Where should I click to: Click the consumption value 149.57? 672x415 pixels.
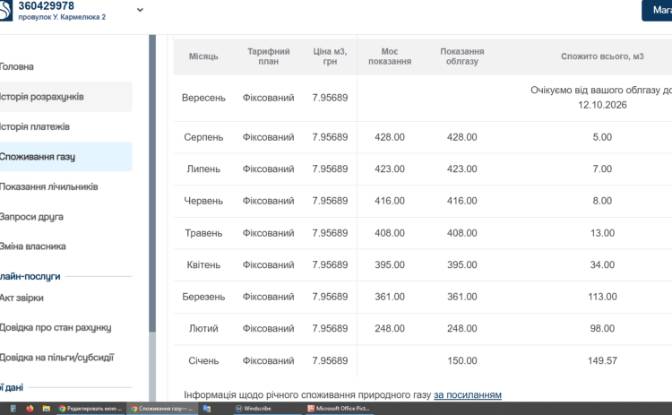tap(602, 361)
